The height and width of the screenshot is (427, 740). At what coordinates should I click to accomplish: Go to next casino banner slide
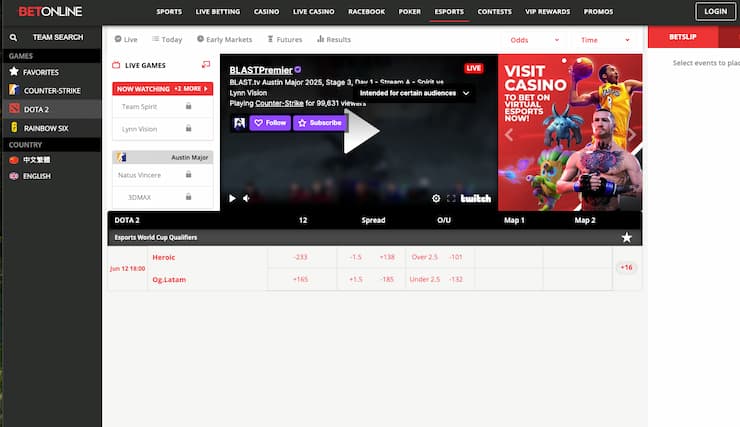632,135
